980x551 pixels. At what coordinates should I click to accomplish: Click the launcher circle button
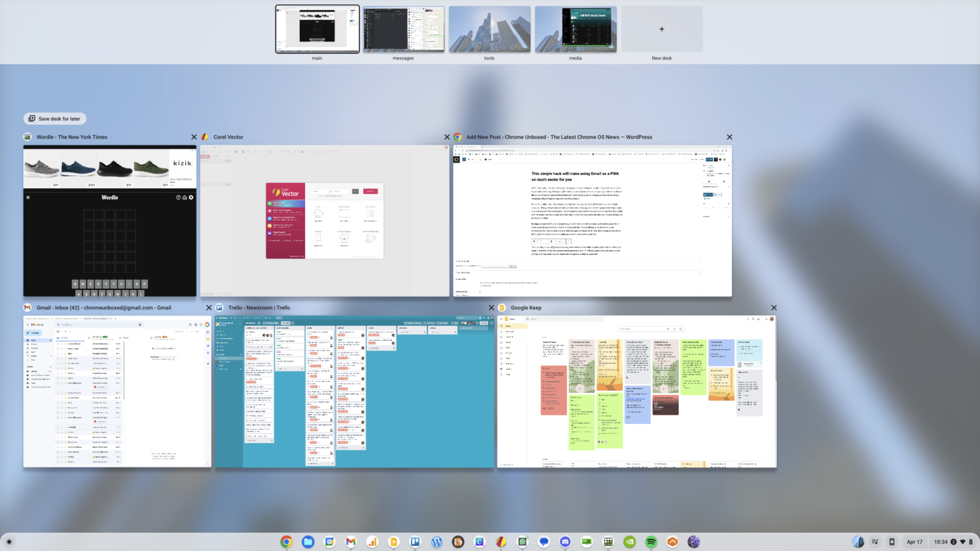(9, 542)
